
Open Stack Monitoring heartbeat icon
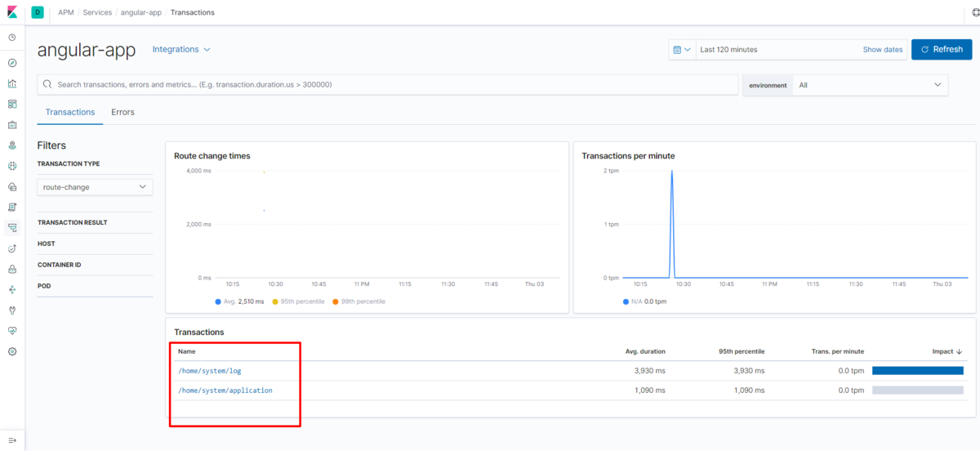(12, 331)
